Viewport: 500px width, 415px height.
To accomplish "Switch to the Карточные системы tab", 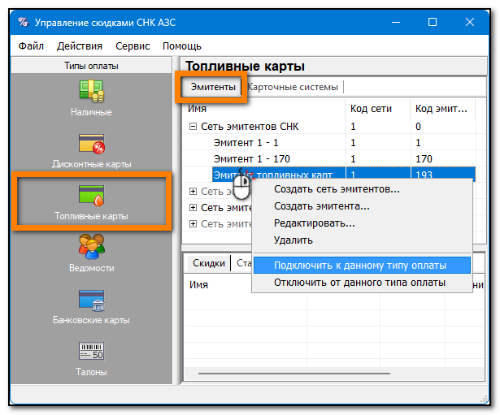I will tap(293, 87).
